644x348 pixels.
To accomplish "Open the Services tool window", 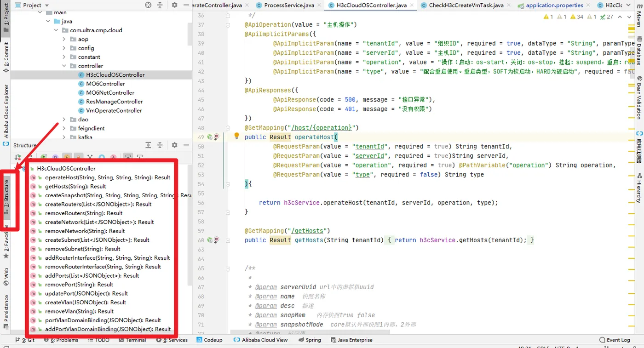I will tap(172, 340).
